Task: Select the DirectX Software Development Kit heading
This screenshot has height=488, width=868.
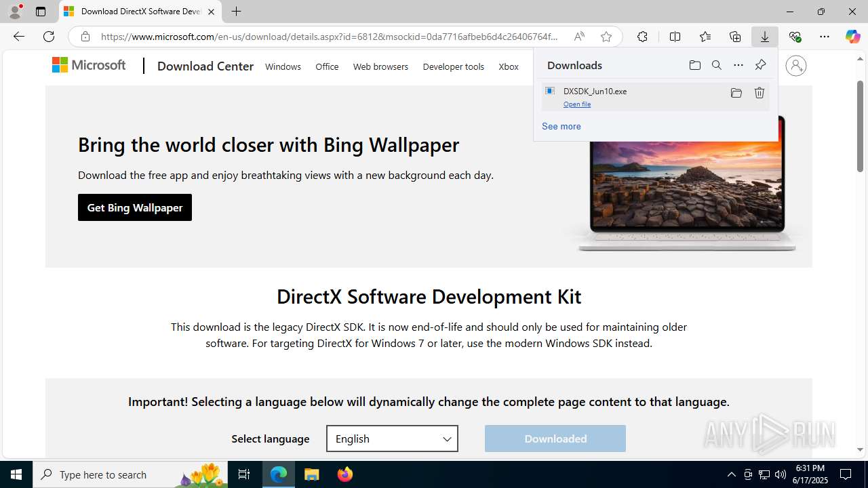Action: [429, 297]
